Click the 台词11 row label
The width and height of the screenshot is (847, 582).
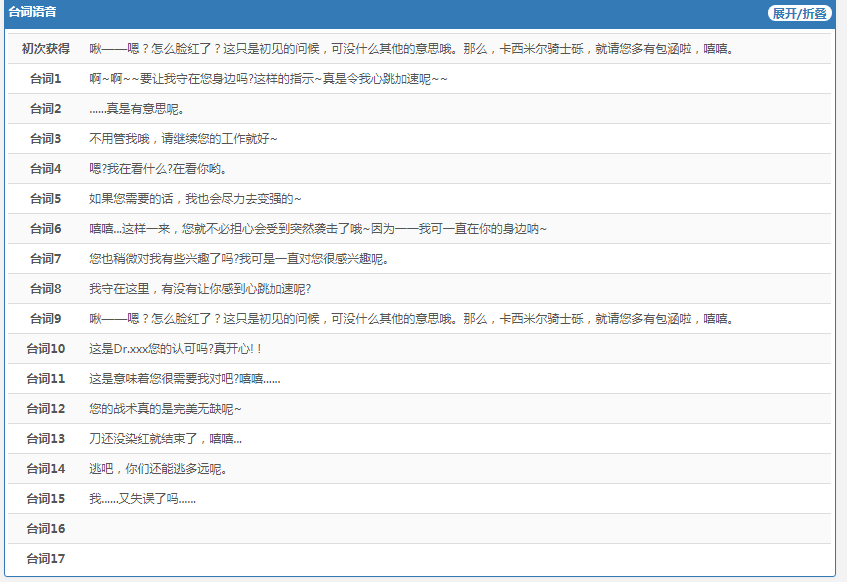coord(46,379)
